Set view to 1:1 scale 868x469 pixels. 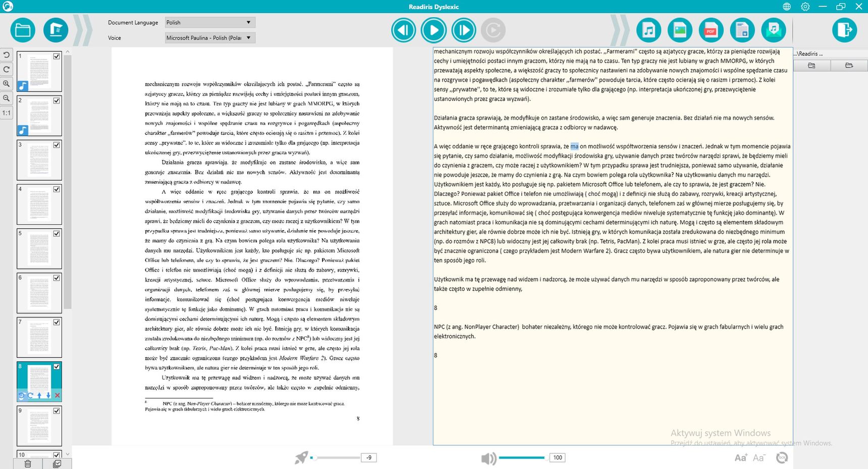point(7,113)
